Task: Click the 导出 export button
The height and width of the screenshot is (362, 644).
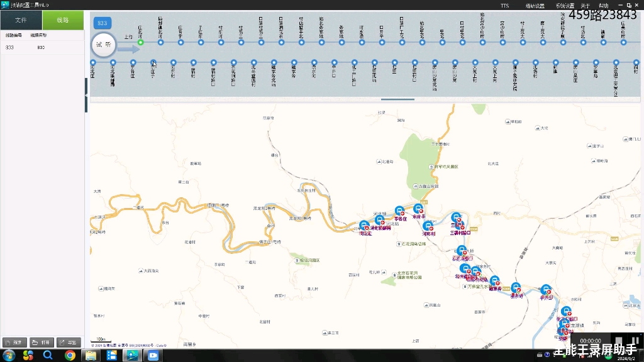Action: coord(69,343)
